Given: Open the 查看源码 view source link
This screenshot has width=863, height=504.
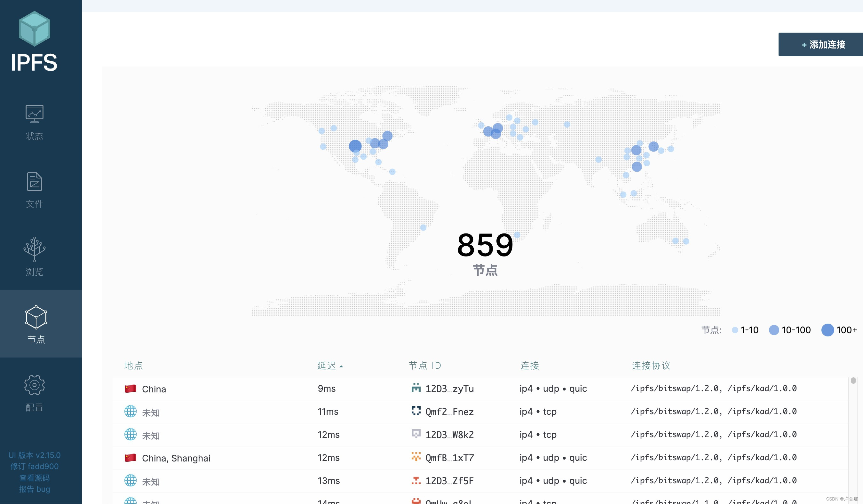Looking at the screenshot, I should (x=34, y=478).
